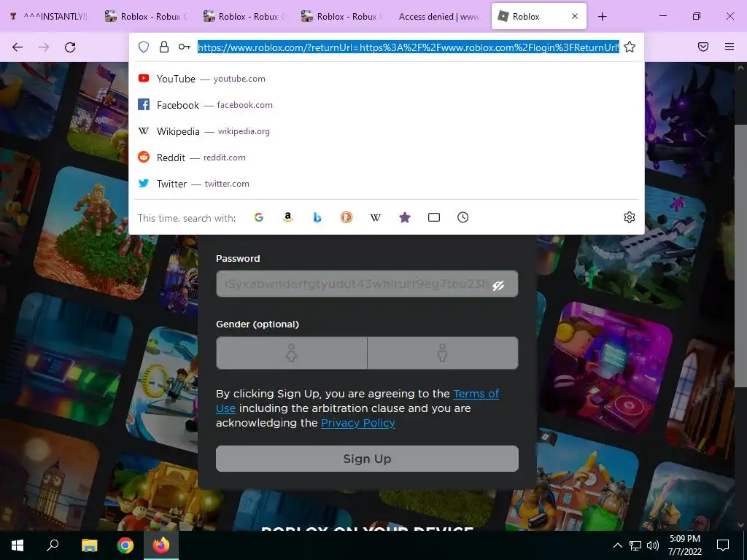
Task: Search bookmarks using the purple star icon
Action: pos(404,217)
